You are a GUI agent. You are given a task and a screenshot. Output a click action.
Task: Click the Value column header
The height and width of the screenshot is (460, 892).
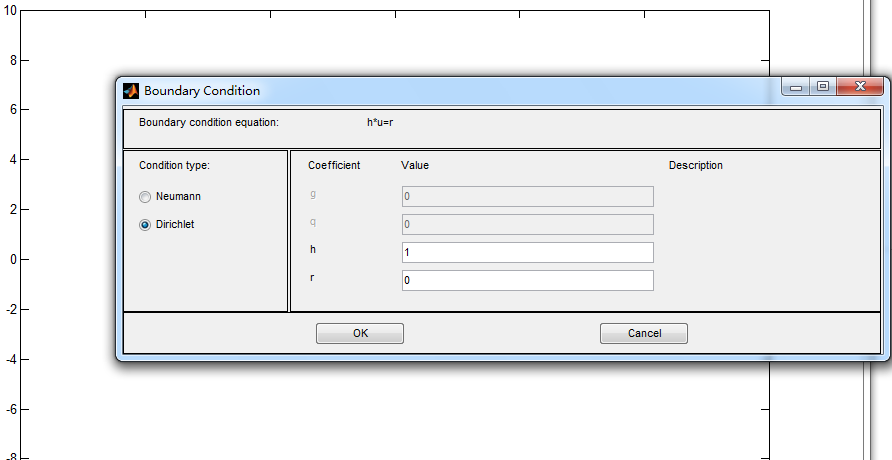pos(415,165)
